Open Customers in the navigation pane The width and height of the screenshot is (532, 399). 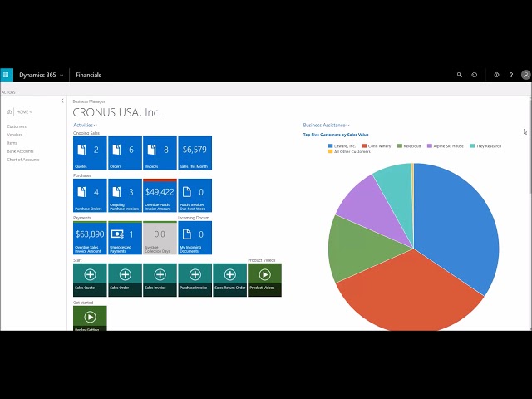[x=17, y=126]
